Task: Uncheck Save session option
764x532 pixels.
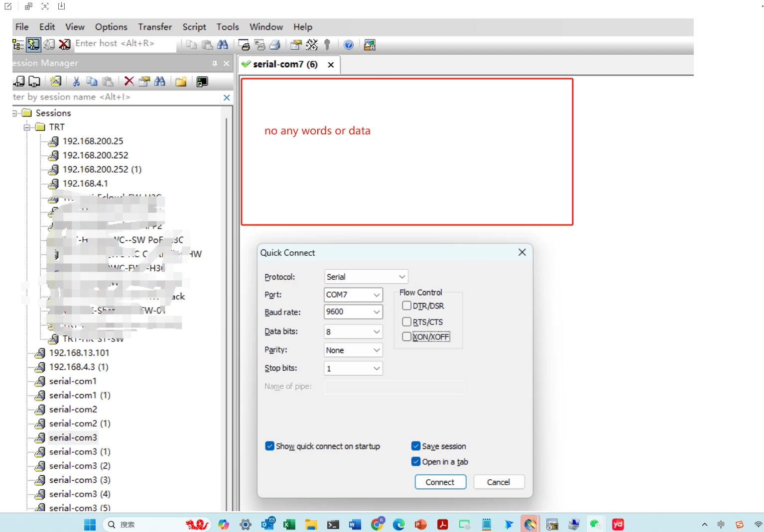Action: pos(416,446)
